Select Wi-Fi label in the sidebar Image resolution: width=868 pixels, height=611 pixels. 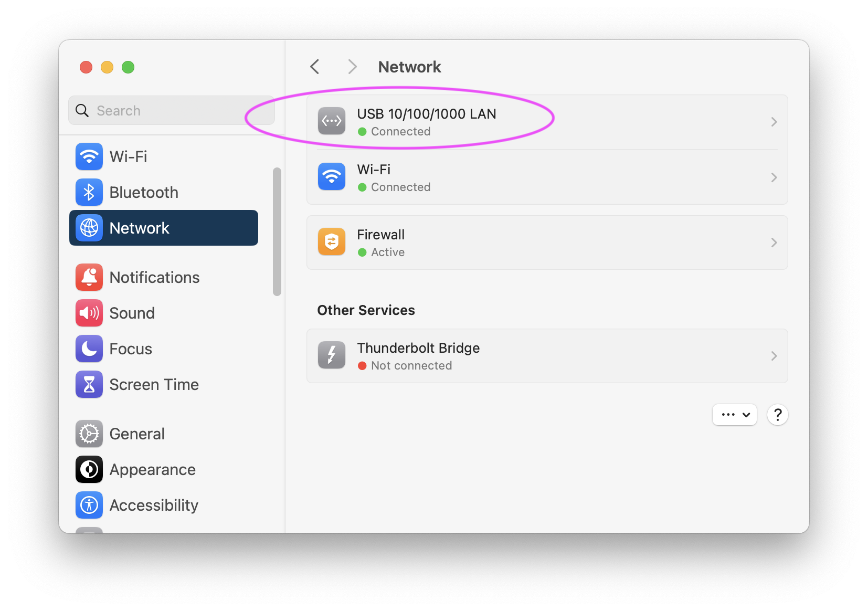pyautogui.click(x=128, y=156)
